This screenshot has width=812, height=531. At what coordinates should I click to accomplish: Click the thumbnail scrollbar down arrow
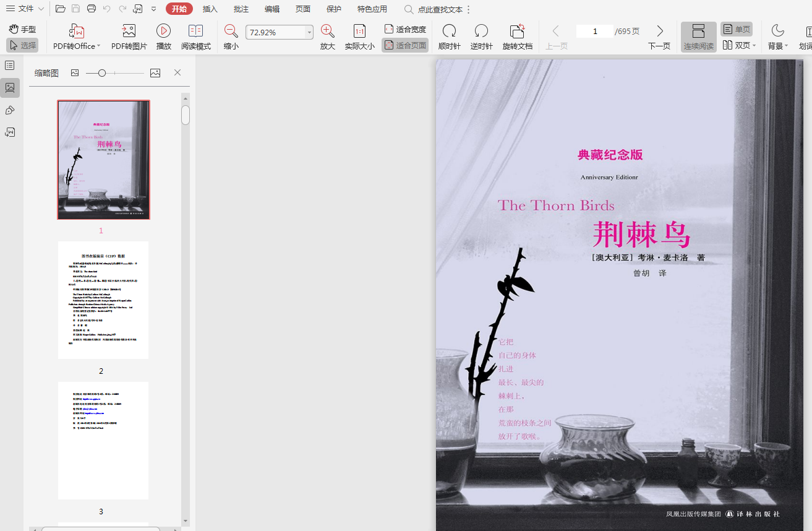coord(186,521)
